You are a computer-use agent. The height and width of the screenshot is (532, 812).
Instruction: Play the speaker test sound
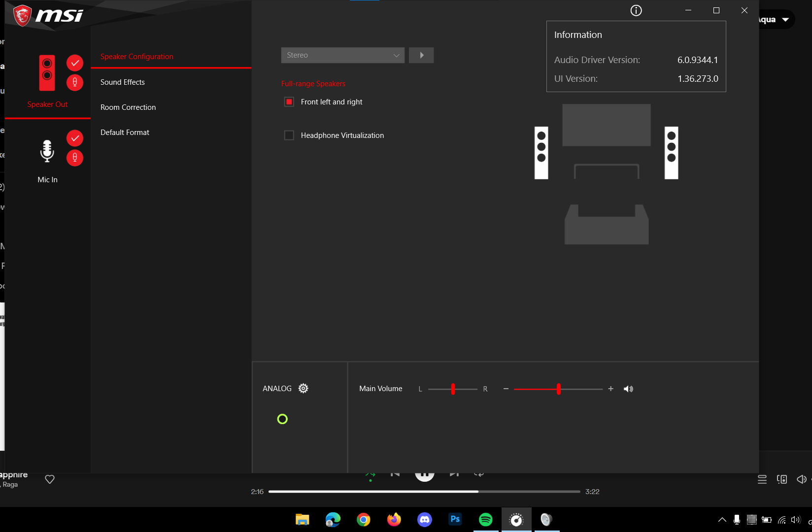421,55
